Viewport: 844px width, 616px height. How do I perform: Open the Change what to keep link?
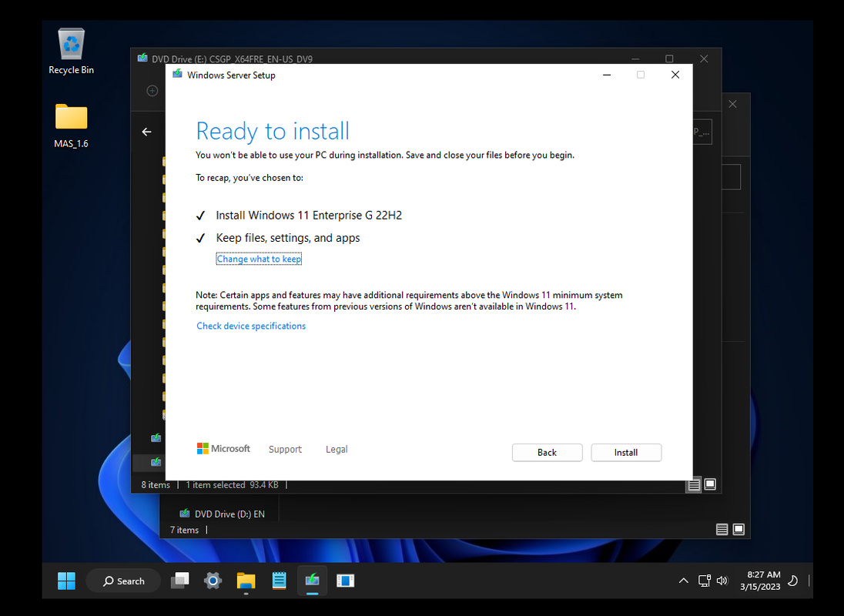coord(259,259)
